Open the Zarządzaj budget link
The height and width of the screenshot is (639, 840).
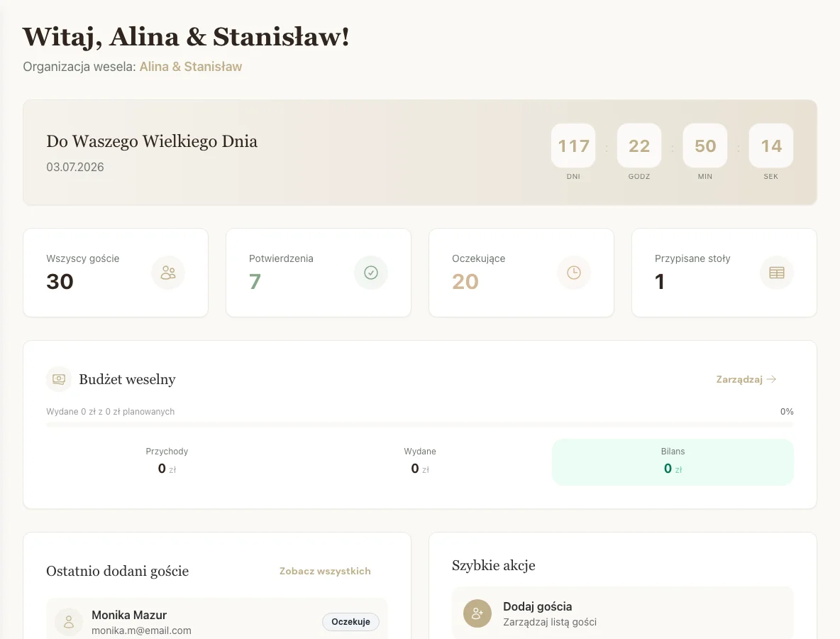739,379
